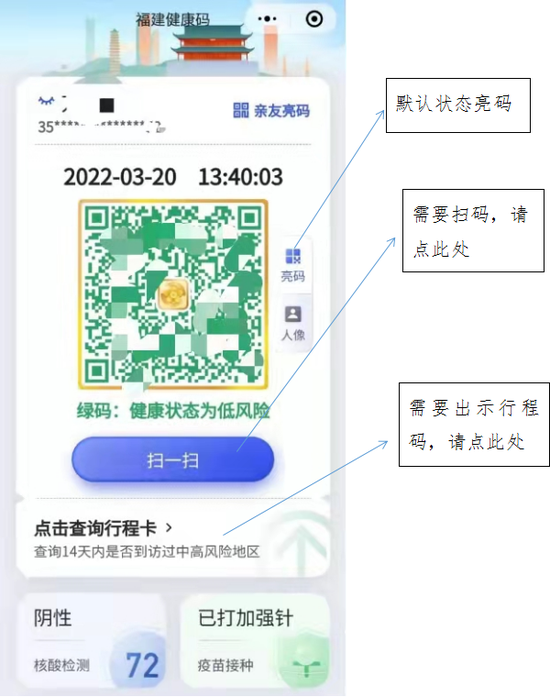Tap 绿码：健康状态为低风险 status text
Image resolution: width=550 pixels, height=697 pixels.
173,411
